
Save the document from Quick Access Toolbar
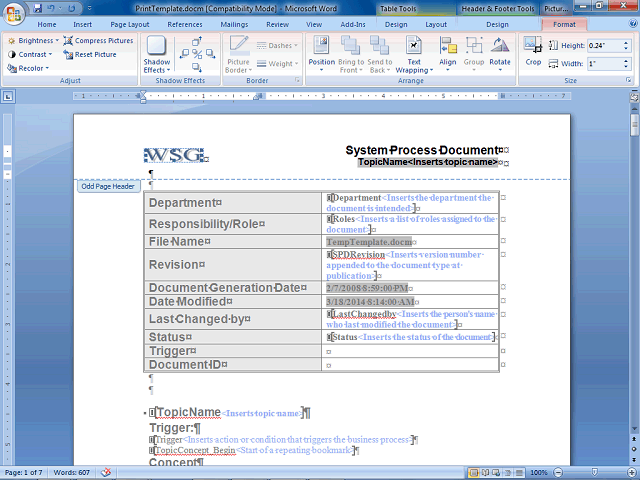(38, 8)
